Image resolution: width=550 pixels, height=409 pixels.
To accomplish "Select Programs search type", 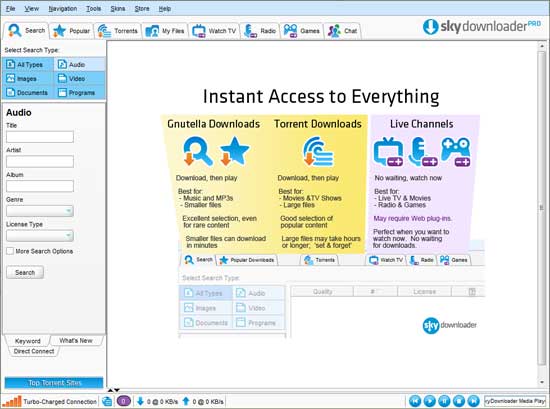I will (x=79, y=93).
